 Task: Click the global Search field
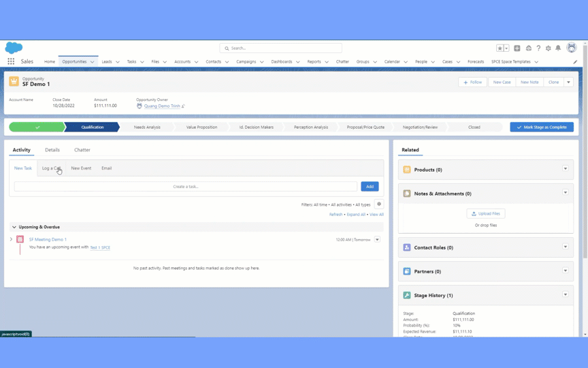pyautogui.click(x=280, y=48)
